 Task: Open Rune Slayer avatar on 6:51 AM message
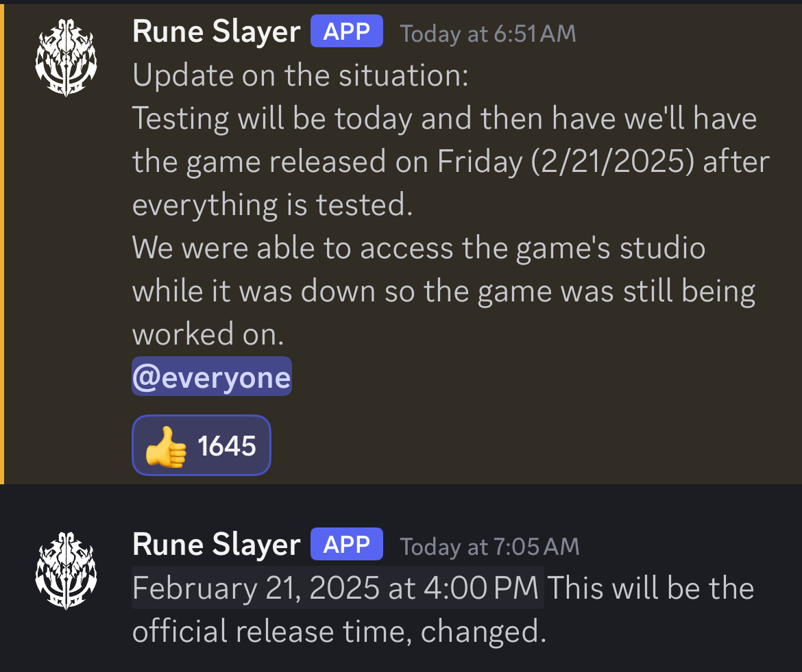[x=66, y=58]
